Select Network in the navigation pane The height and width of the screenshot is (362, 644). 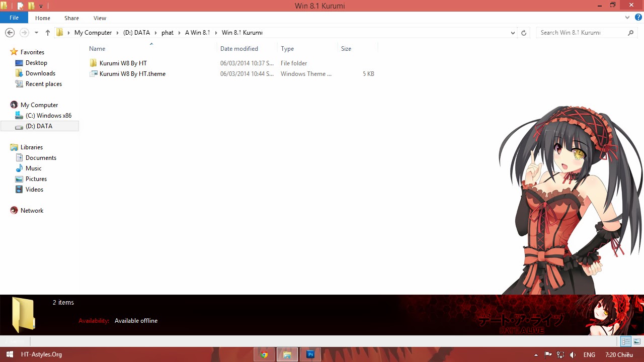coord(32,211)
